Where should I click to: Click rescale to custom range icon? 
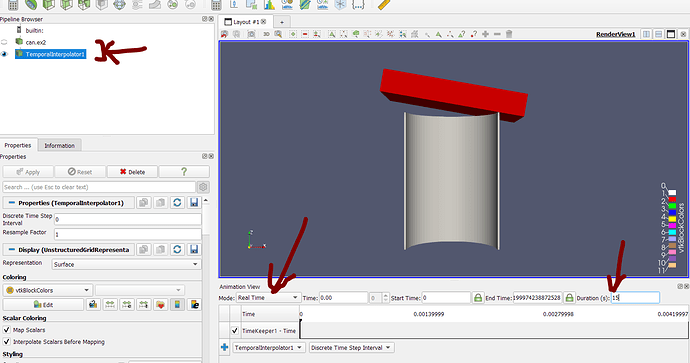pos(127,304)
